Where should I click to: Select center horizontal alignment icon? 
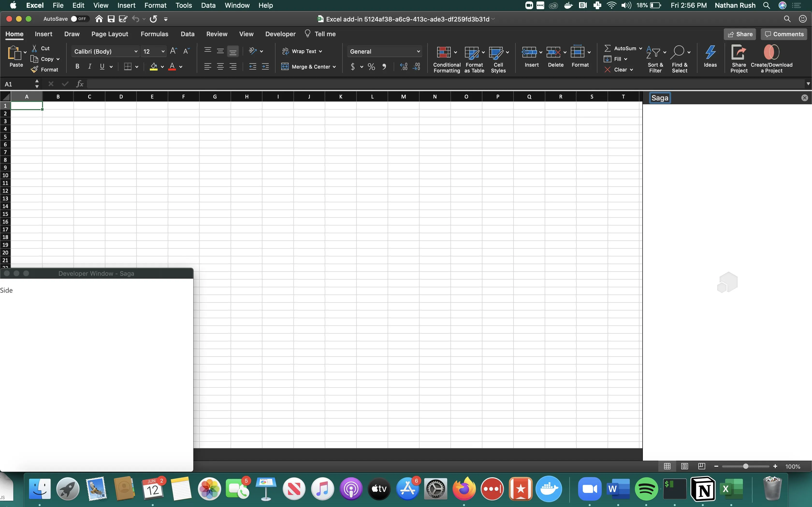click(x=220, y=66)
